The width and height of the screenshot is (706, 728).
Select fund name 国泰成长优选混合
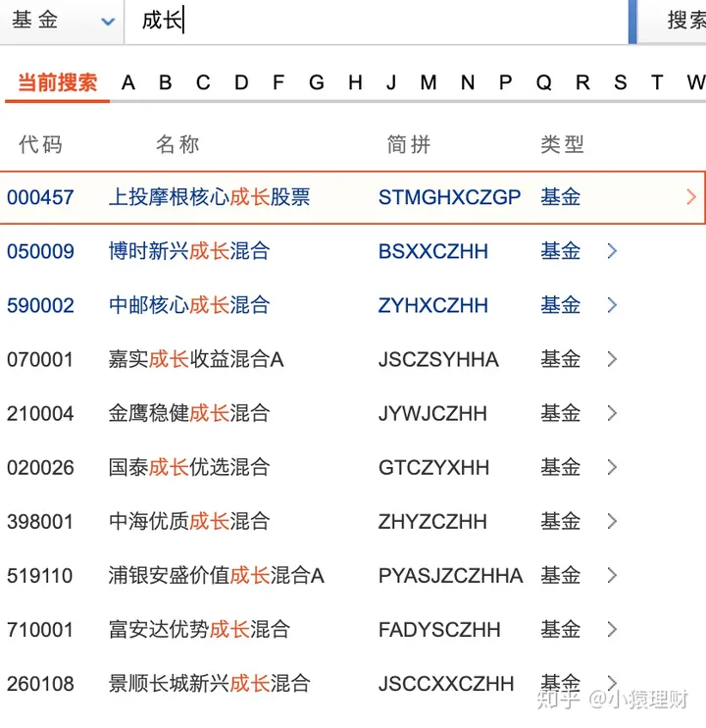[189, 467]
